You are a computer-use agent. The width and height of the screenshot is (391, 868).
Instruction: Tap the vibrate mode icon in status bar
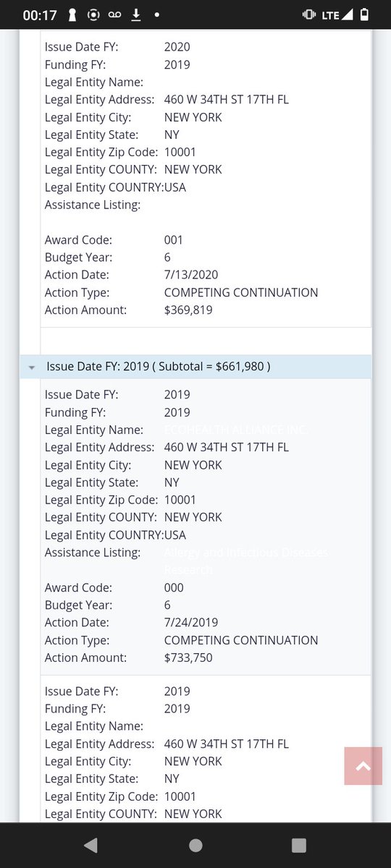tap(309, 14)
